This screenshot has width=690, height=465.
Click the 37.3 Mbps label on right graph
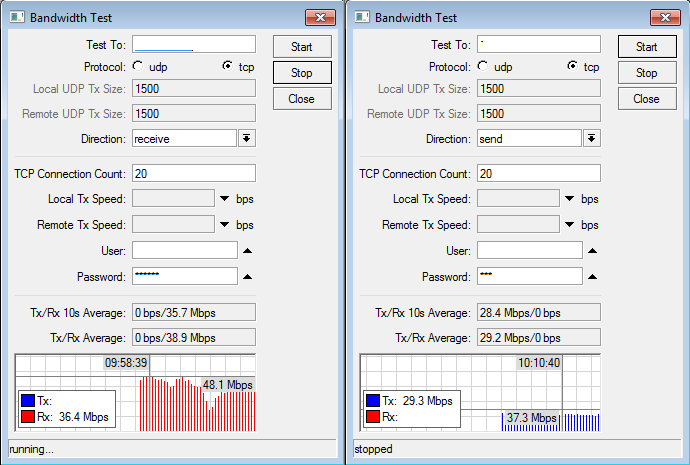tap(532, 417)
